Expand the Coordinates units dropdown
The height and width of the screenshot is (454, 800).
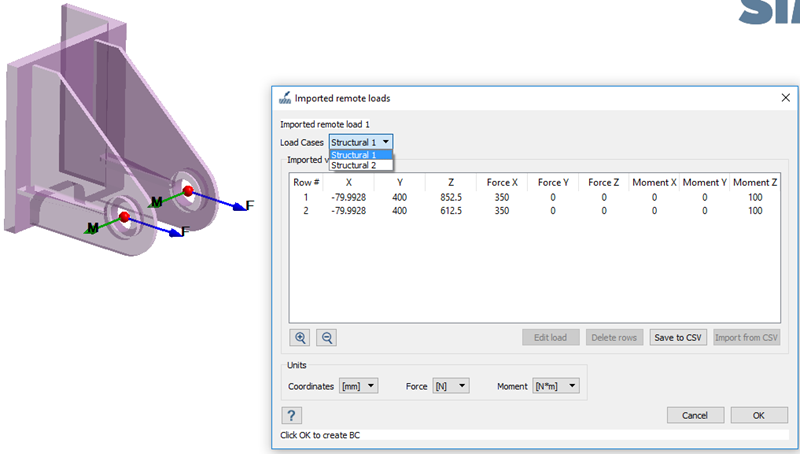tap(359, 385)
